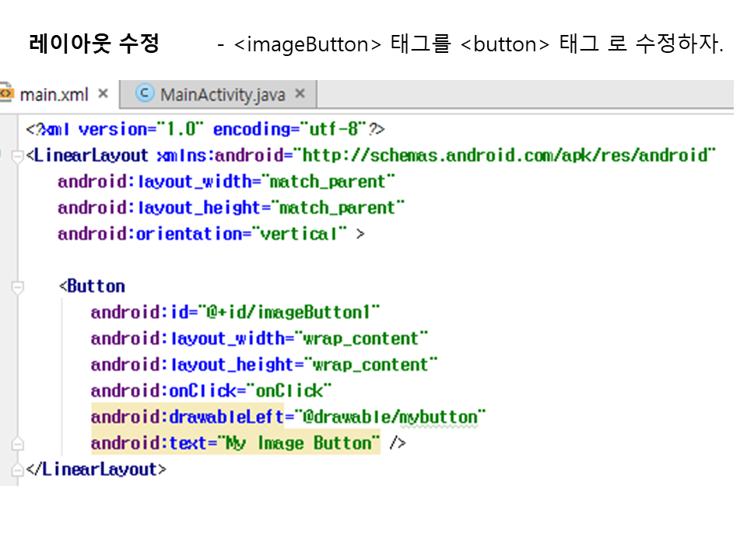Click the highlighted android:drawableLeft attribute
Viewport: 747px width, 560px height.
click(187, 418)
